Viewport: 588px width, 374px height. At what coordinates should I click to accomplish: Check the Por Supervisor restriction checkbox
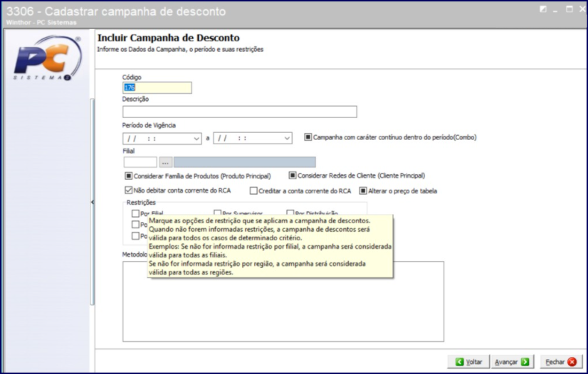(x=218, y=213)
